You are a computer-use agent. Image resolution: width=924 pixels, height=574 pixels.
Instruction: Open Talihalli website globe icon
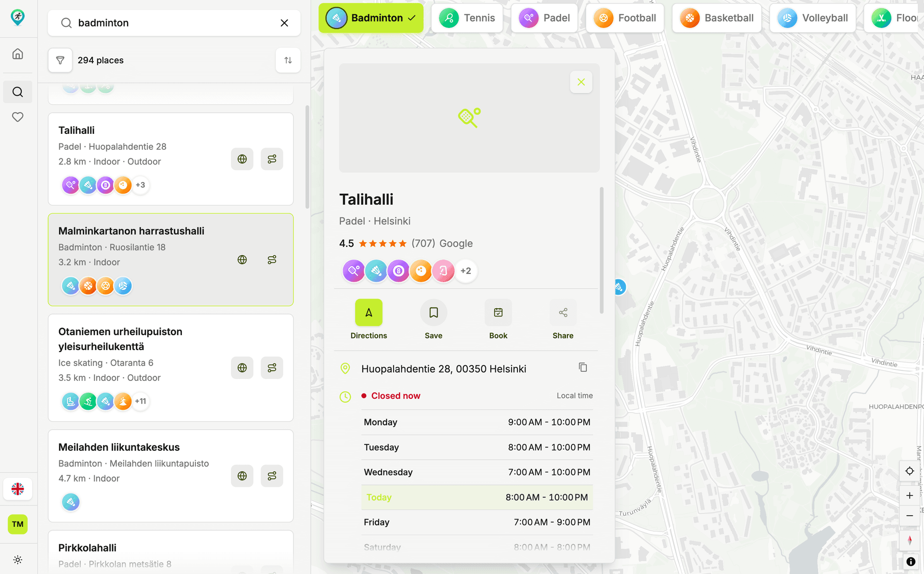(x=242, y=159)
